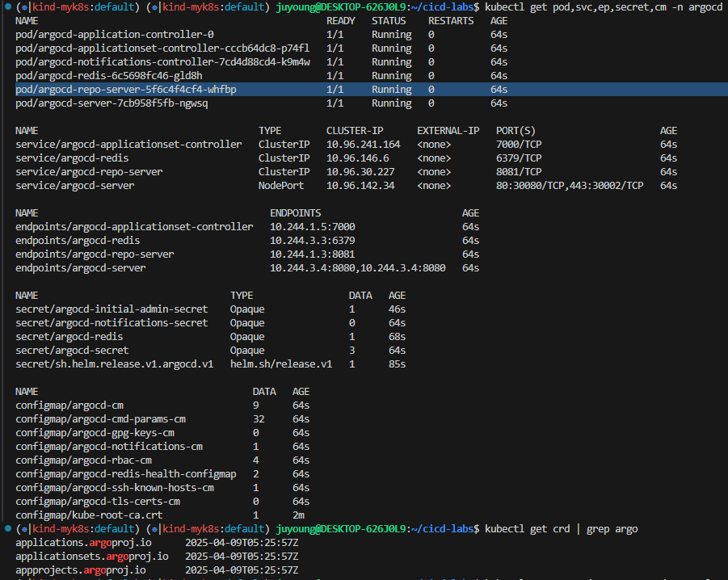The width and height of the screenshot is (728, 580).
Task: Click configmap/argocd-ssh-known-hosts-cm
Action: click(x=115, y=488)
